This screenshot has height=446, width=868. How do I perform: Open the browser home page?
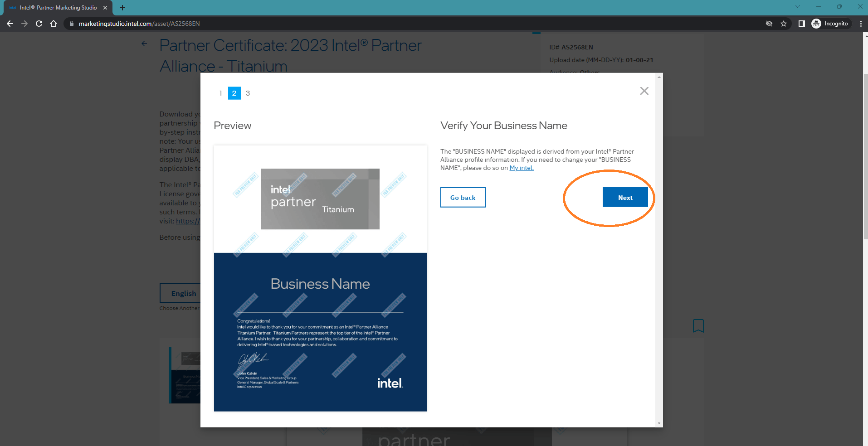point(54,24)
